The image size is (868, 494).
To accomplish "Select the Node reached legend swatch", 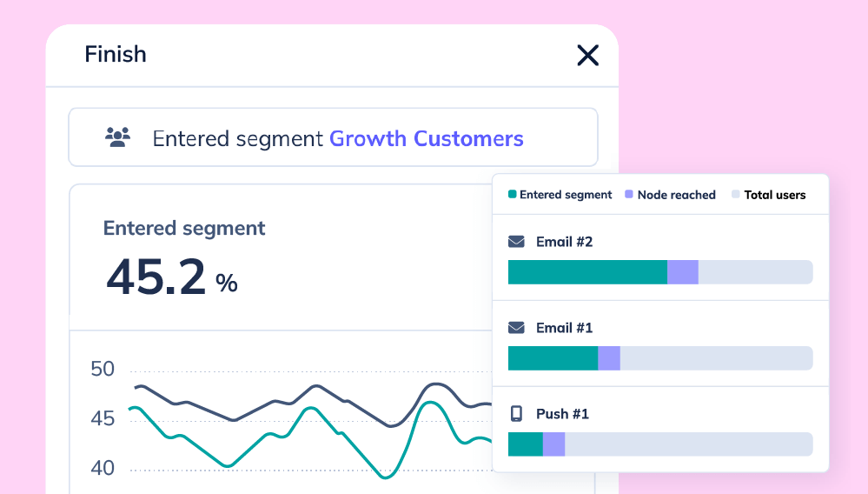I will (629, 194).
